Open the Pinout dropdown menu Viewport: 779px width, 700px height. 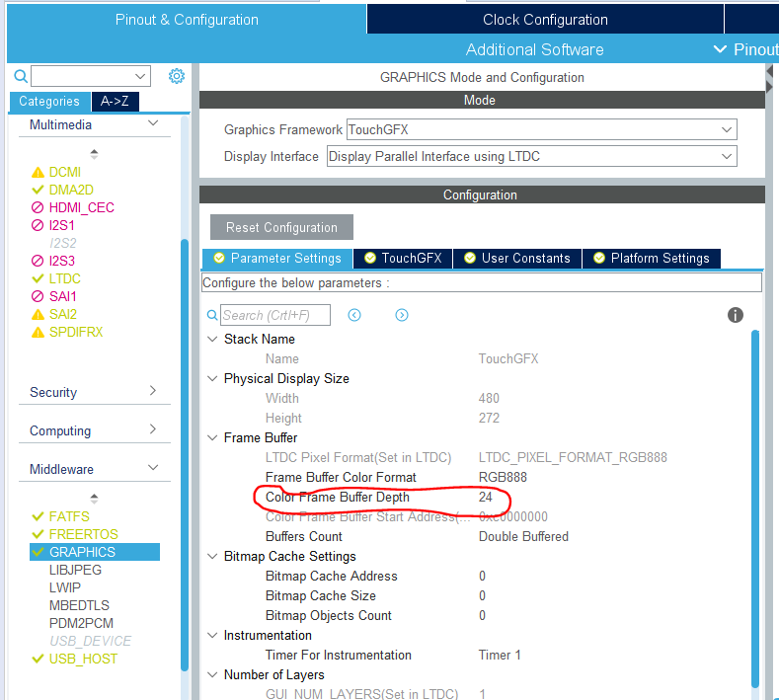tap(745, 49)
